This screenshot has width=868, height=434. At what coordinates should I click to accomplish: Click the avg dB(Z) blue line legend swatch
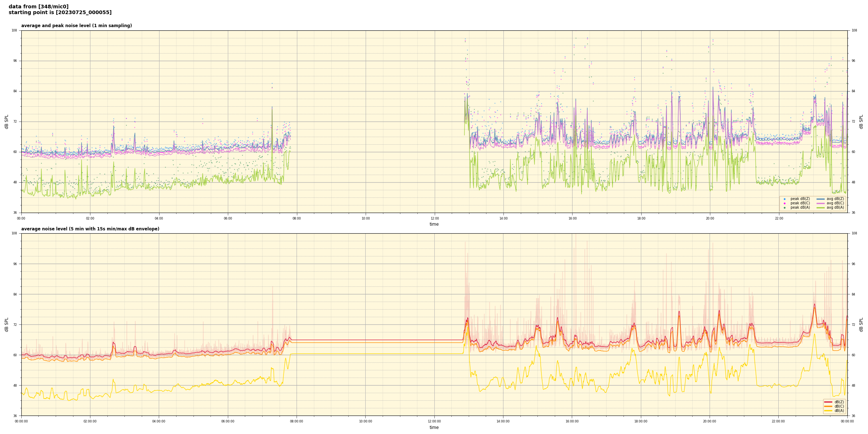[820, 199]
